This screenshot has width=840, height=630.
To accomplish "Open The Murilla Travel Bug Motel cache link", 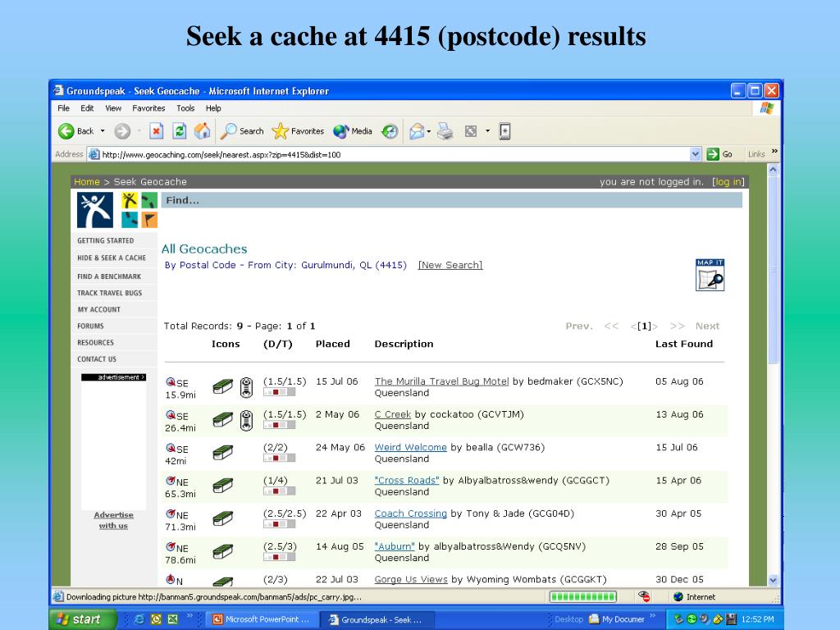I will [441, 381].
